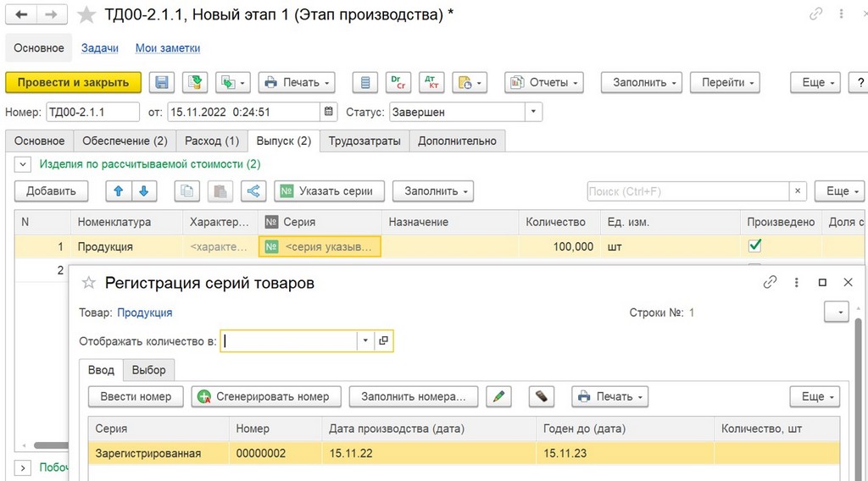Collapse the Изделия по рассчитываемой стоимости section
The width and height of the screenshot is (868, 481).
click(23, 164)
